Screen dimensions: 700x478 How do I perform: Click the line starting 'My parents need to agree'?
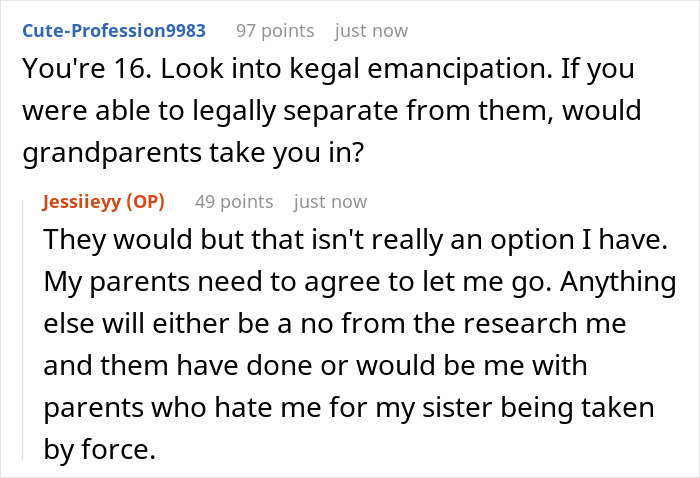[x=360, y=282]
